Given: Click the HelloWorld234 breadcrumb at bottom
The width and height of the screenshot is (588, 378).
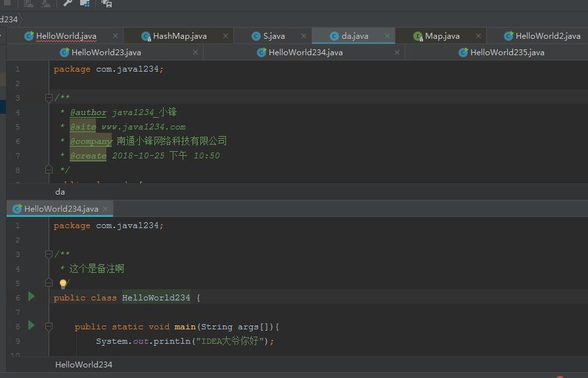Looking at the screenshot, I should click(x=83, y=364).
